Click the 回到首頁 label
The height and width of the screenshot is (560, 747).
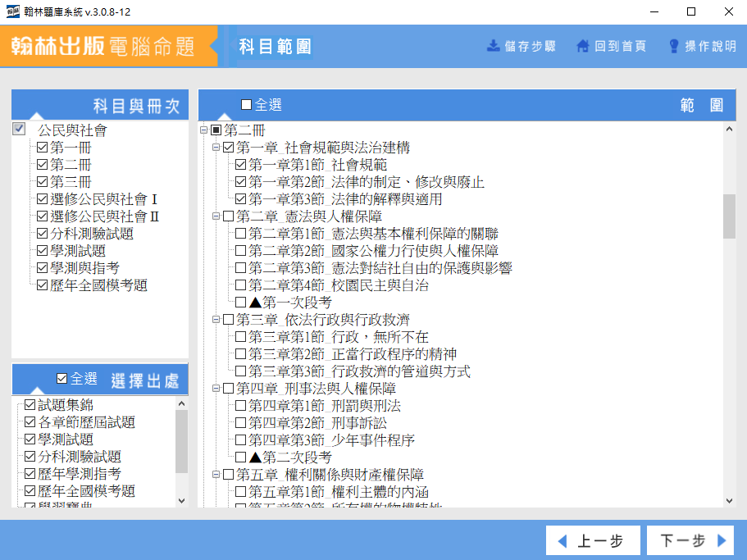pyautogui.click(x=620, y=46)
